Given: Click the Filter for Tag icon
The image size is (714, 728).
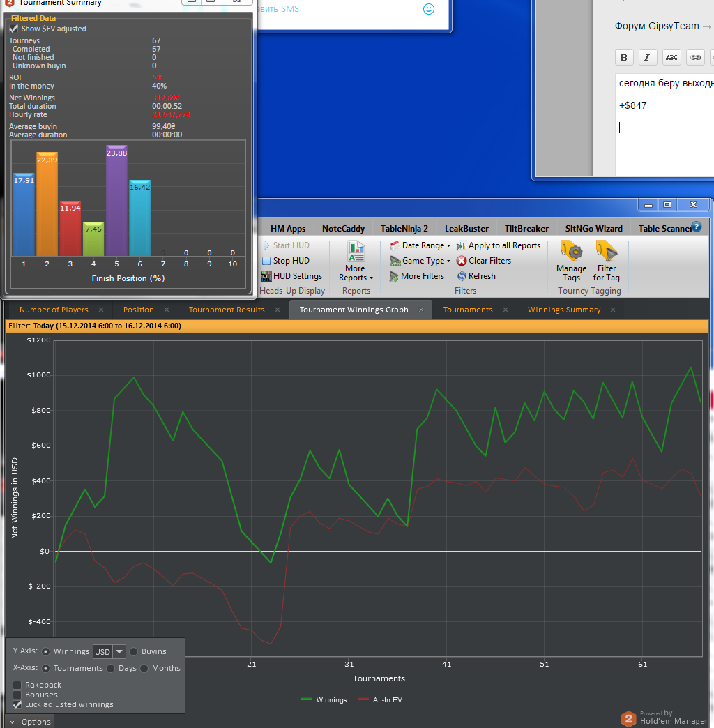Looking at the screenshot, I should point(607,251).
